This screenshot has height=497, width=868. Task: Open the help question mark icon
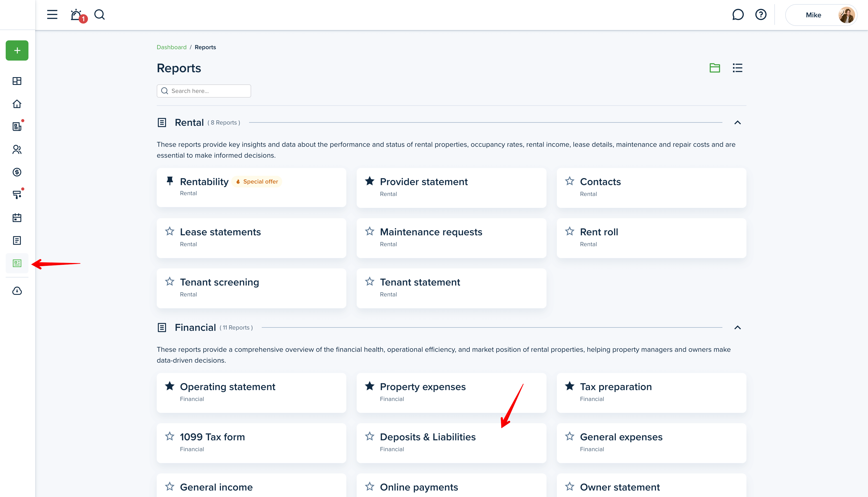tap(761, 15)
